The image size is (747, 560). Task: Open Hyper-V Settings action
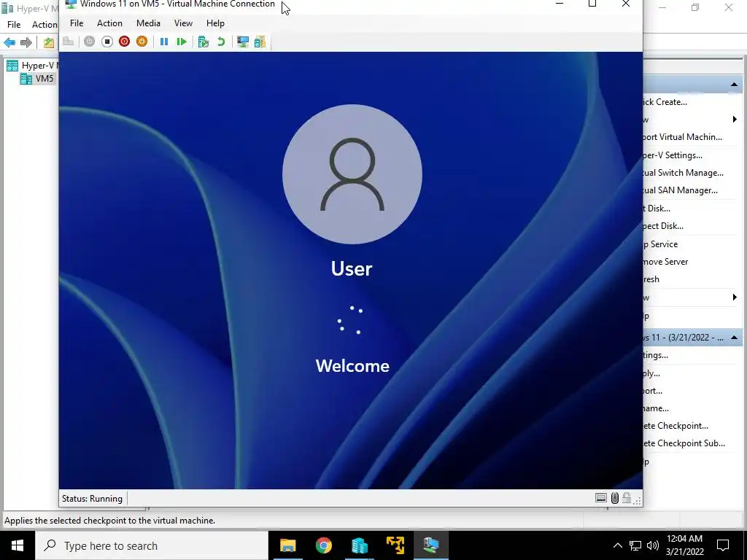pos(673,155)
